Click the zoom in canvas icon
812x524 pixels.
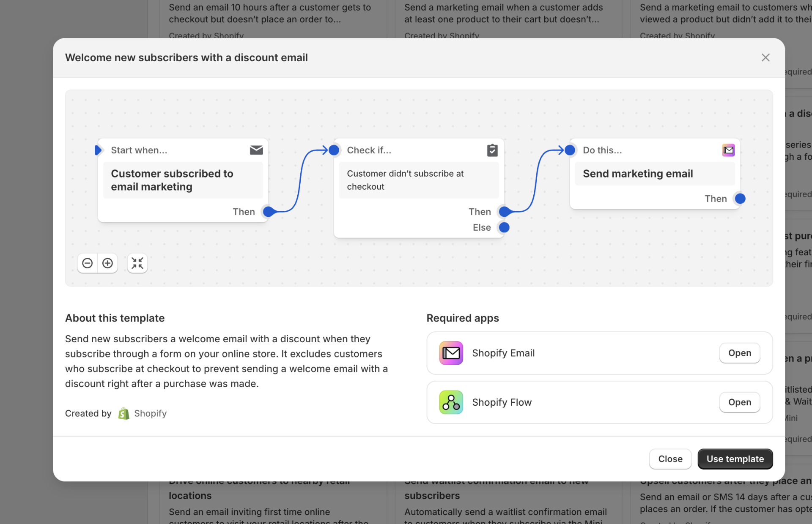(x=107, y=263)
